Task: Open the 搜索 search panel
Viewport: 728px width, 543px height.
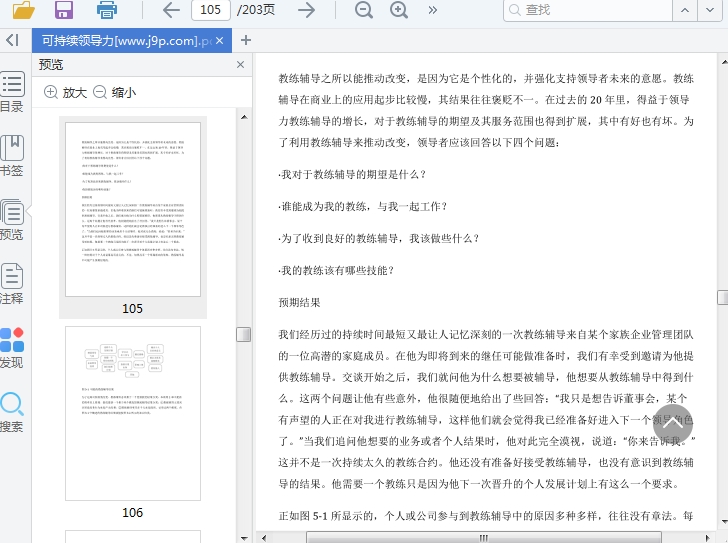Action: (12, 412)
